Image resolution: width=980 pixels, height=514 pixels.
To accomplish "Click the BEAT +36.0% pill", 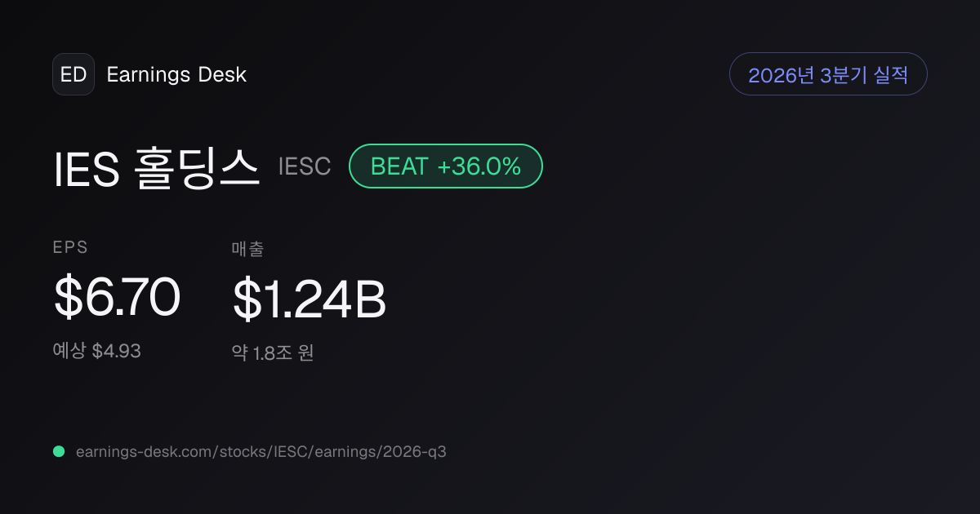I will pos(446,166).
